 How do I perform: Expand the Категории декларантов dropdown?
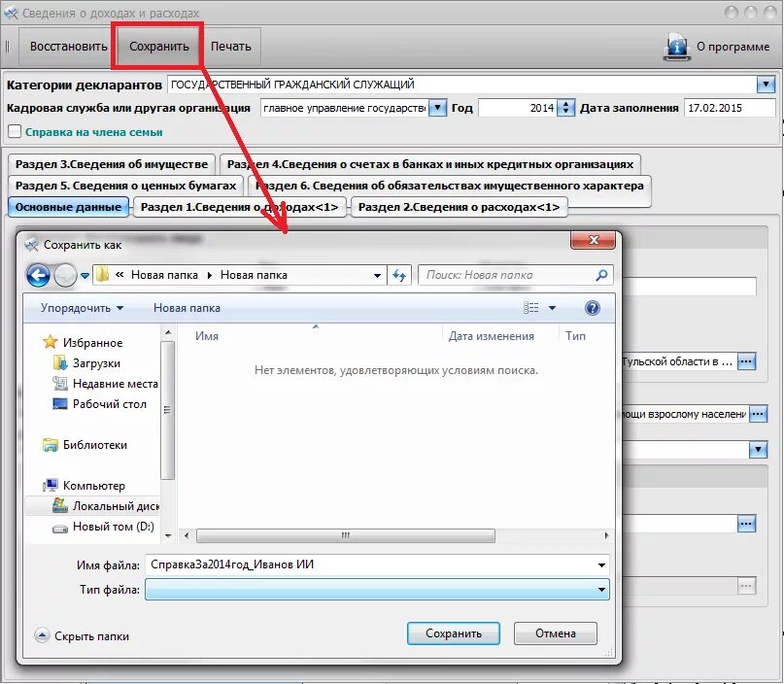tap(766, 84)
